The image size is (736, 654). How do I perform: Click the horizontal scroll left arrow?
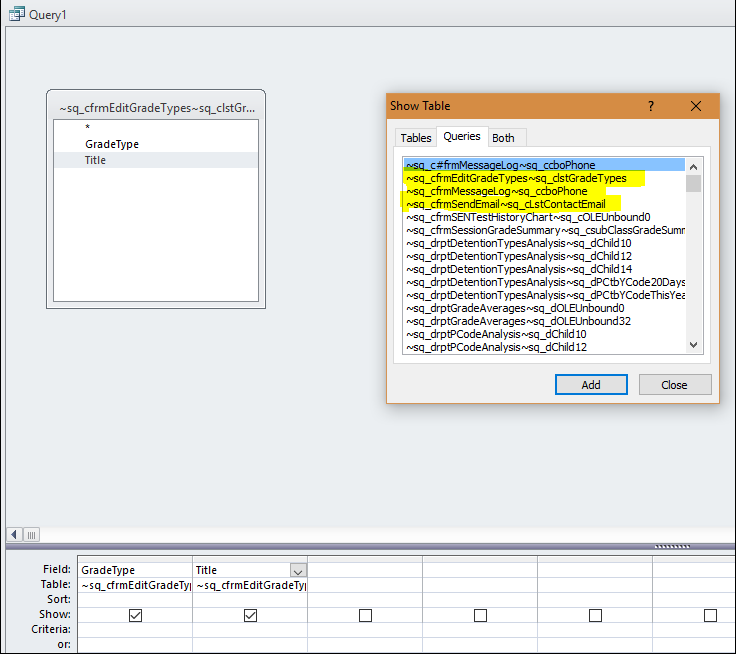pyautogui.click(x=14, y=534)
